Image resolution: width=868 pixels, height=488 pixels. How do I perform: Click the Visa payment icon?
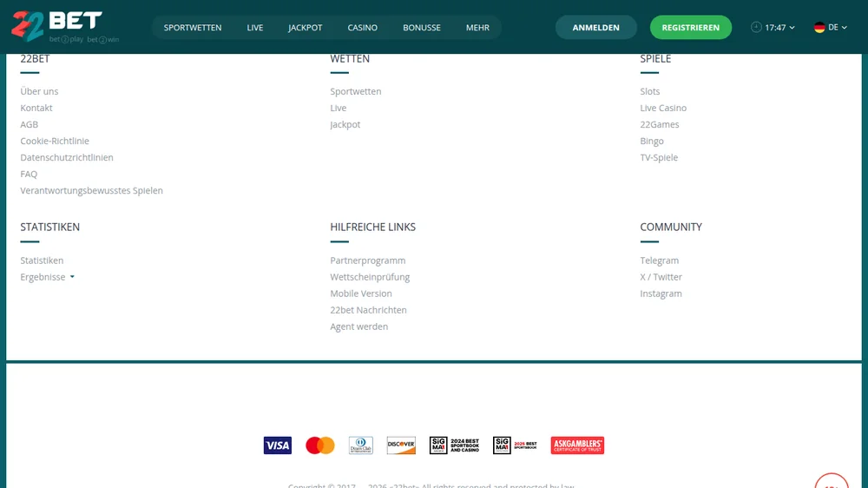278,445
